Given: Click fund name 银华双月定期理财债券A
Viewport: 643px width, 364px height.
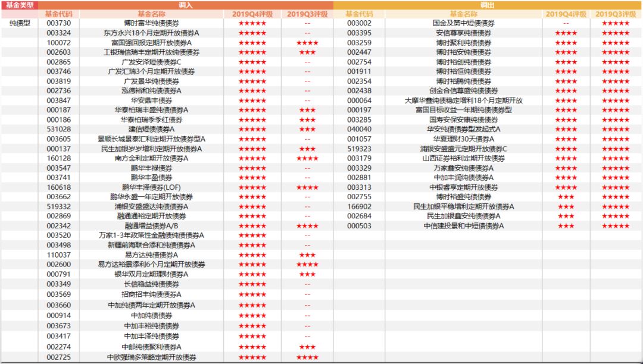Looking at the screenshot, I should tap(152, 274).
